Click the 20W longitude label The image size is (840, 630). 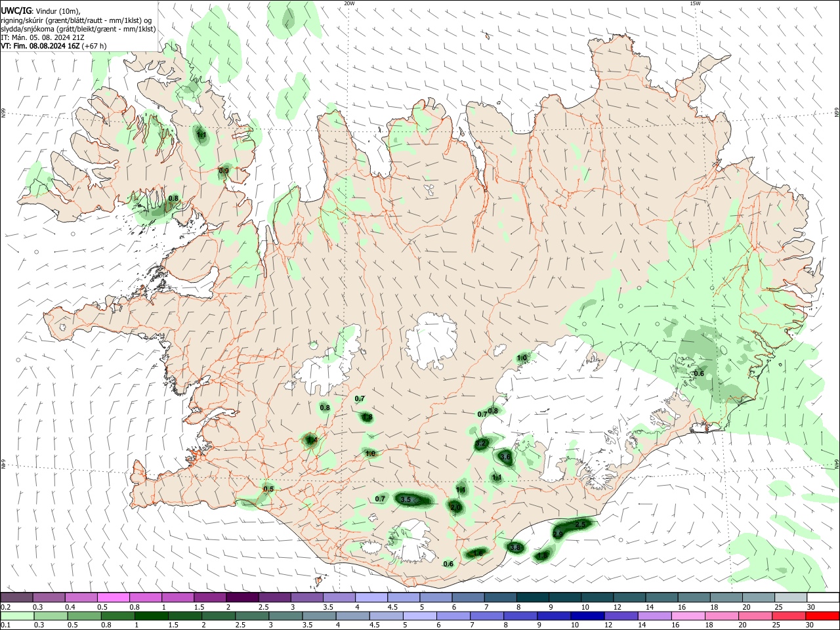click(x=349, y=3)
